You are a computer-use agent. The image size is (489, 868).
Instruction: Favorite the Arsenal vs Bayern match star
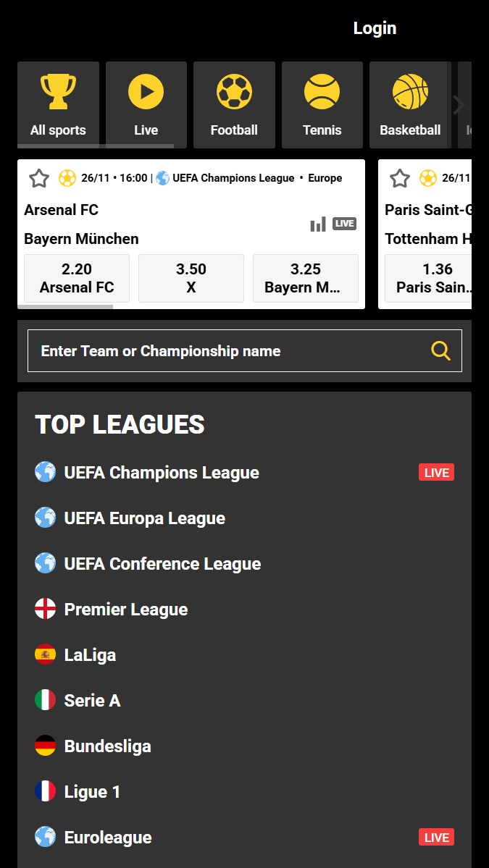pyautogui.click(x=39, y=177)
